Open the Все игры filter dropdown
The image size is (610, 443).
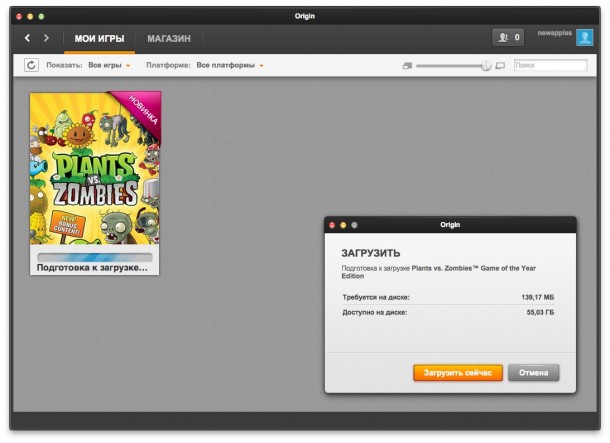click(109, 65)
